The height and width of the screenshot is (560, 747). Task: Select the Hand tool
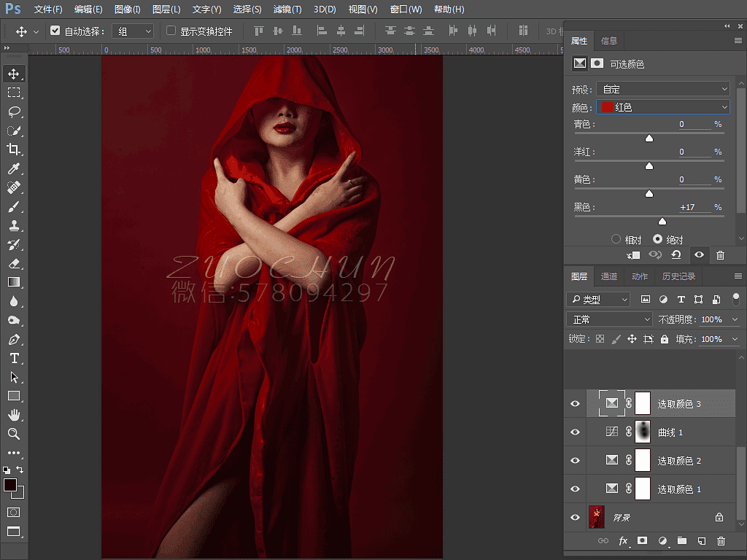pos(14,415)
